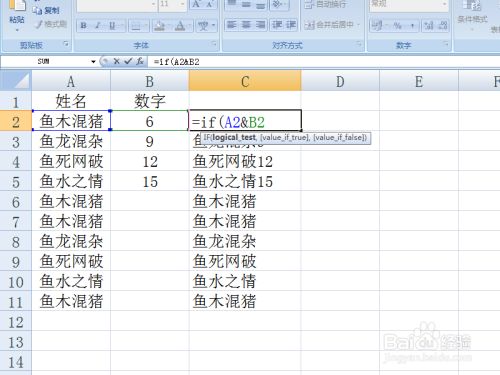The image size is (500, 375).
Task: Click cell A3 containing 鱼龙混杂
Action: pyautogui.click(x=71, y=141)
